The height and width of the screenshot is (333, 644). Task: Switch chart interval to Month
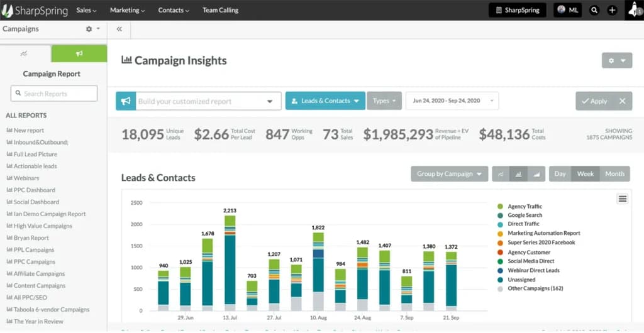pyautogui.click(x=614, y=174)
